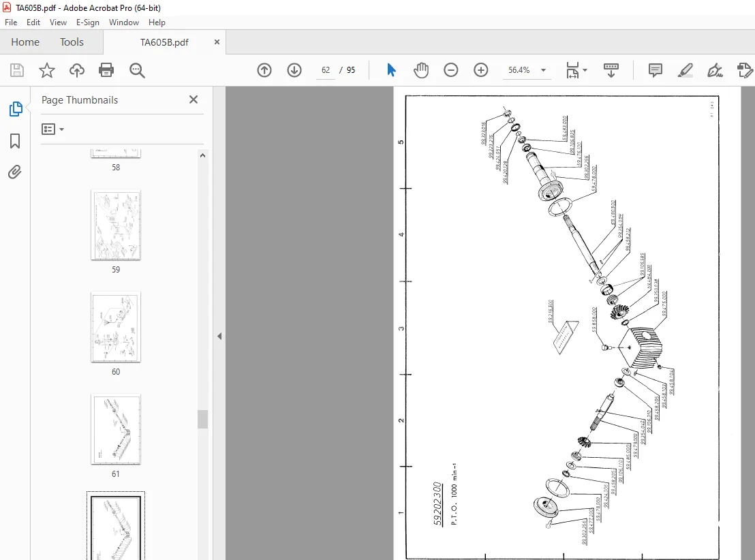
Task: Click the fit width page icon
Action: coord(572,70)
